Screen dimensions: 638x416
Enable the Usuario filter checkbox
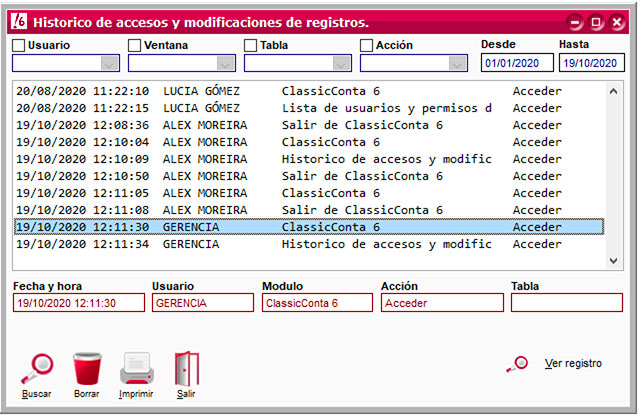click(19, 45)
